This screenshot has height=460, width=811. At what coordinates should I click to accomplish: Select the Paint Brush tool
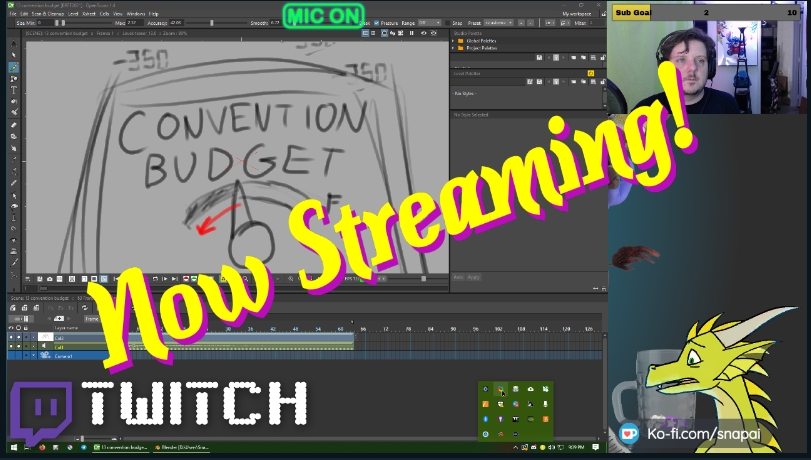tap(13, 112)
